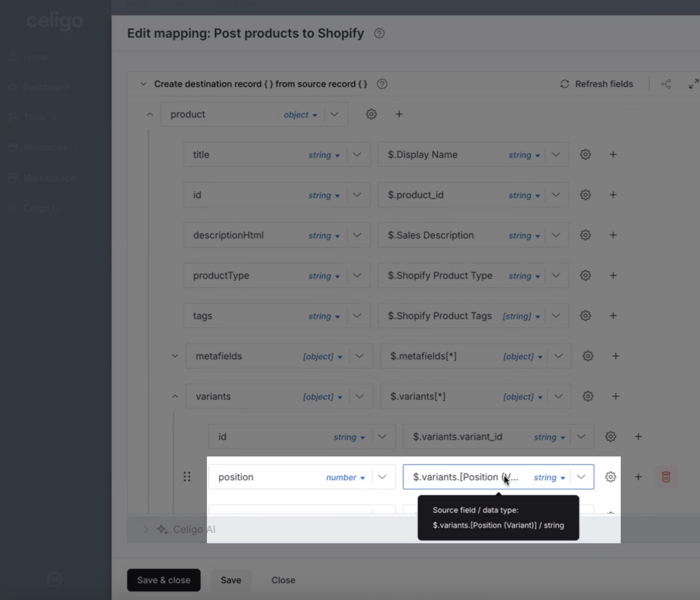Open settings gear for variants.variant_id row
The width and height of the screenshot is (700, 600).
coord(611,436)
